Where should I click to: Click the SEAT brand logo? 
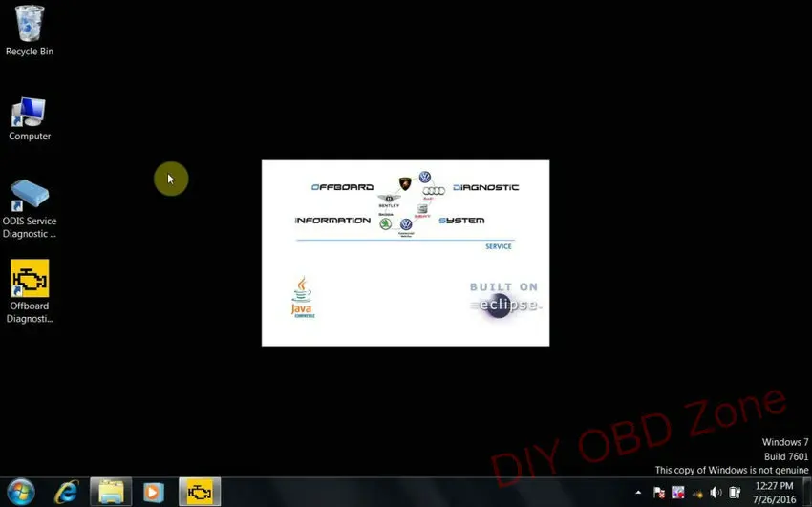coord(422,210)
